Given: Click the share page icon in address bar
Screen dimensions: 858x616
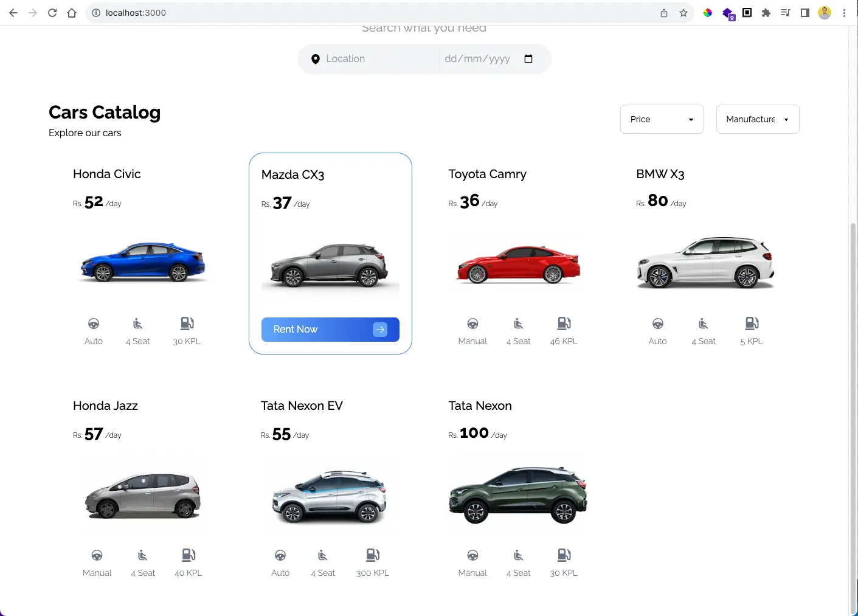Looking at the screenshot, I should point(664,13).
